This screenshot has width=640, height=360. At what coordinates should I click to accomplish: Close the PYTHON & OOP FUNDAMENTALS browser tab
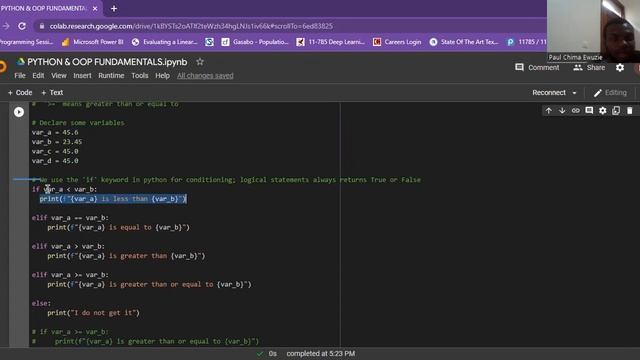[95, 8]
